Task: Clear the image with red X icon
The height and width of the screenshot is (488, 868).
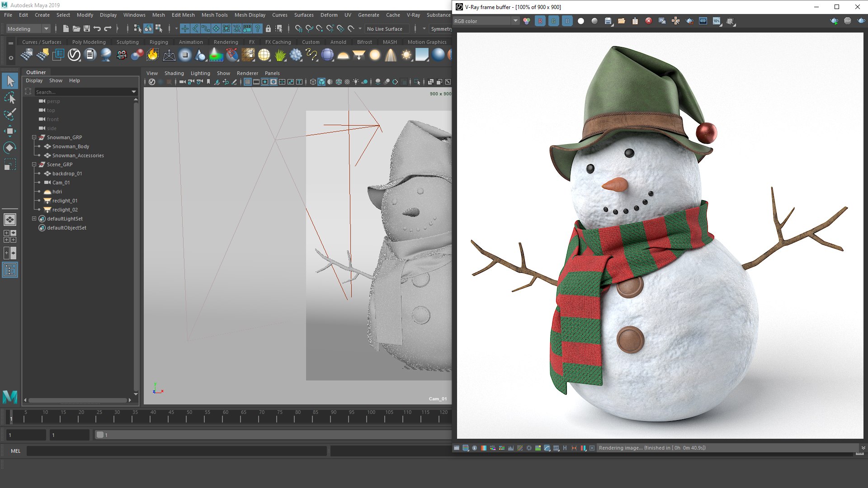Action: (649, 21)
